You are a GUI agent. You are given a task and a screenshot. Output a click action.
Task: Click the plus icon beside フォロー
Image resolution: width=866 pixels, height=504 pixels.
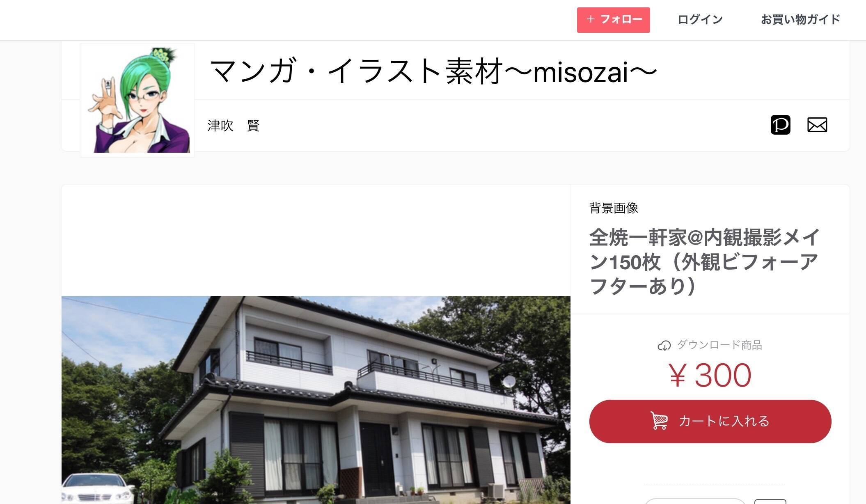pyautogui.click(x=591, y=19)
